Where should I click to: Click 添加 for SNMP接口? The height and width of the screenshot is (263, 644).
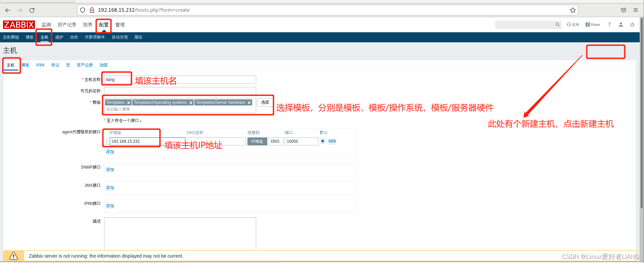click(110, 170)
